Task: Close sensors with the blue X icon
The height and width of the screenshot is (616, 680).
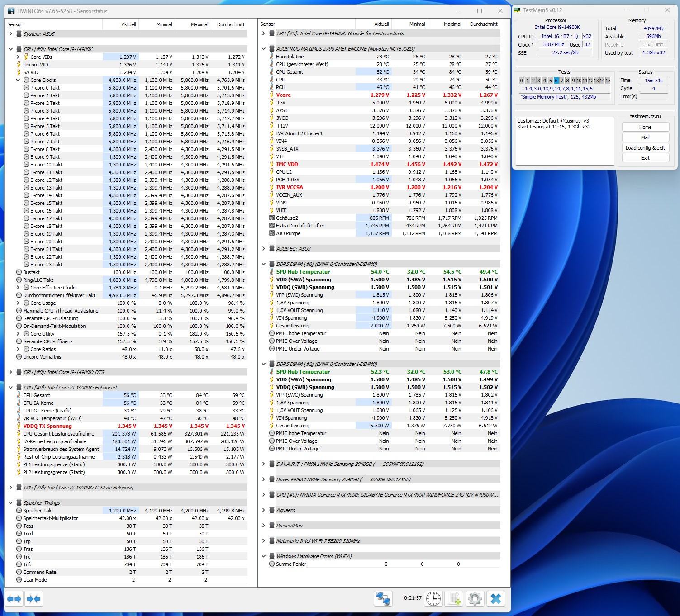Action: pyautogui.click(x=496, y=599)
